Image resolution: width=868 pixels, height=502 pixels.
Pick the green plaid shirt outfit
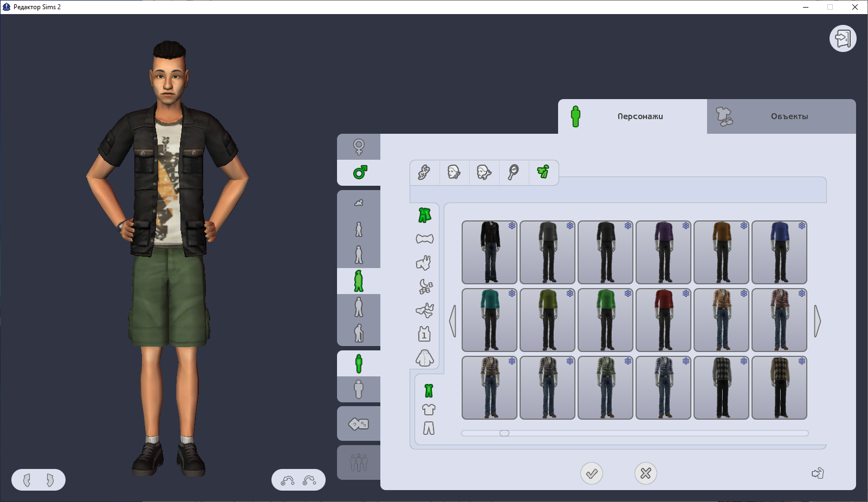coord(605,388)
